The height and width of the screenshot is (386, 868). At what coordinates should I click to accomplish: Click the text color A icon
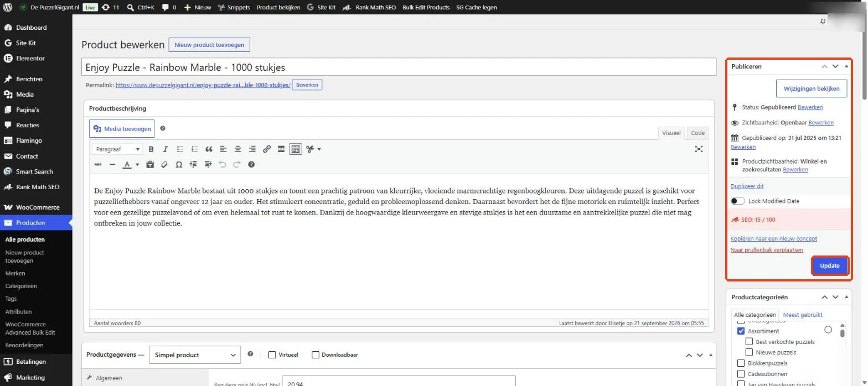coord(127,164)
